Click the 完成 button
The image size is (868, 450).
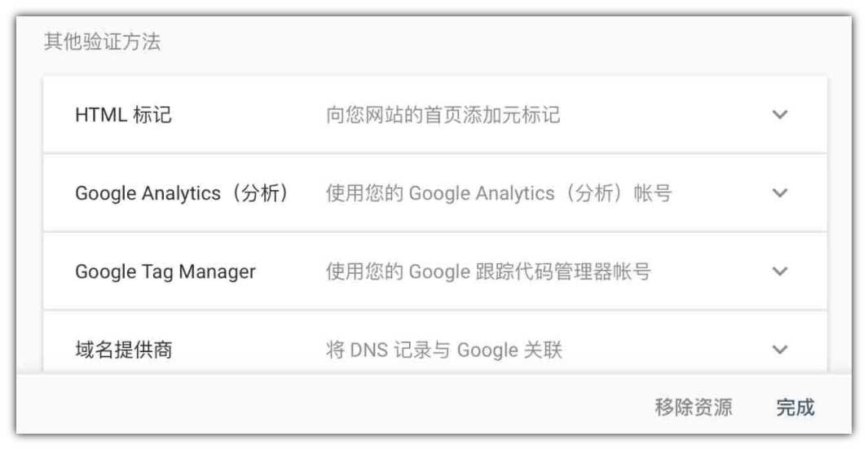pos(795,408)
